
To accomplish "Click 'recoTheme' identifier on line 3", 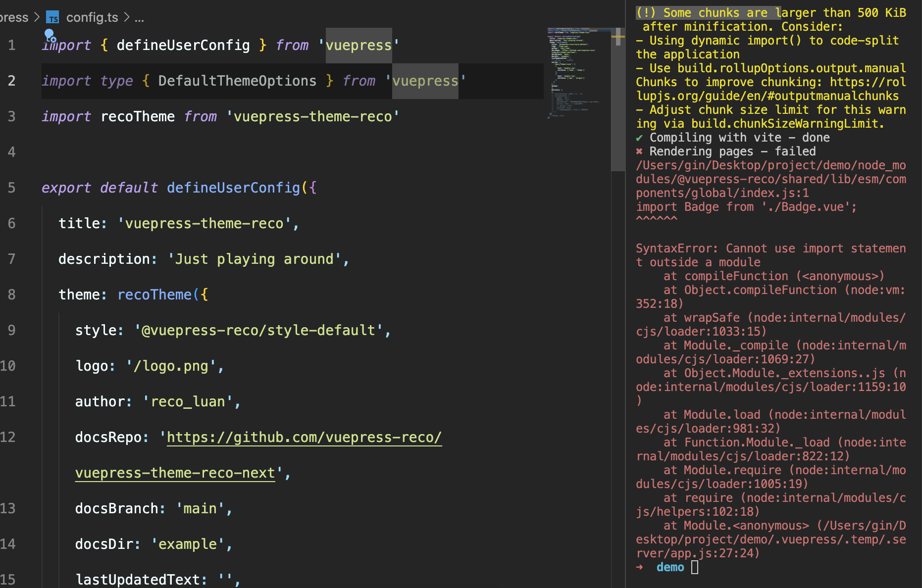I will click(138, 117).
